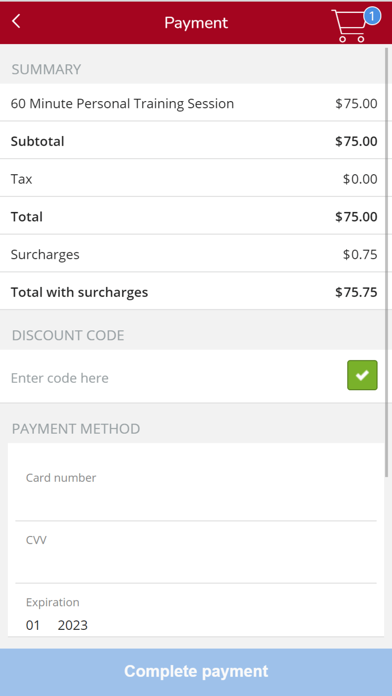392x696 pixels.
Task: Click the Total with surcharges row
Action: 192,292
